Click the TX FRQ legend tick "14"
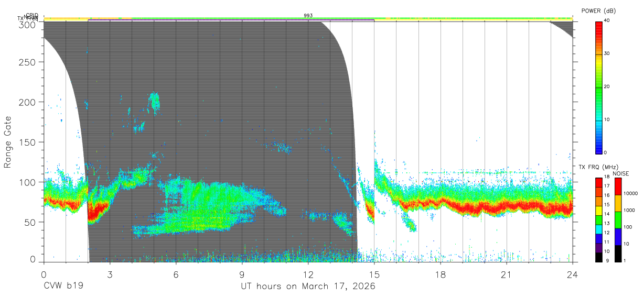Viewport: 644px width, 297px height. (607, 214)
